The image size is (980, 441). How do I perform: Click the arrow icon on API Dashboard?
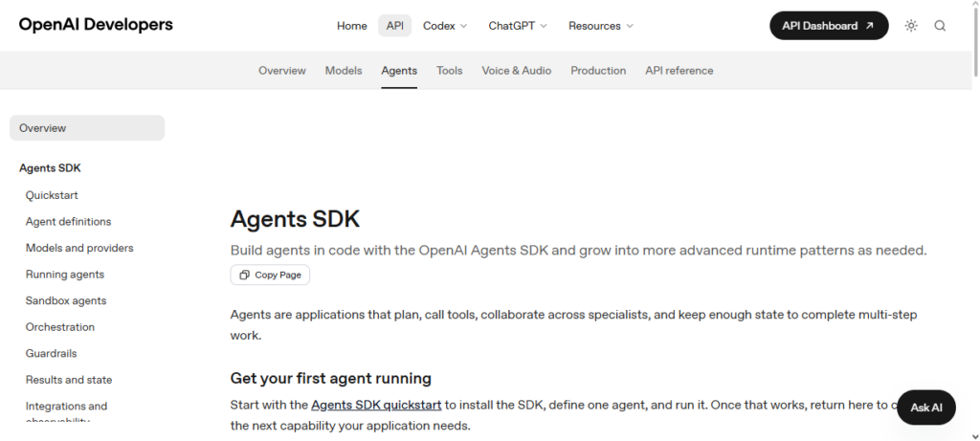[x=869, y=26]
